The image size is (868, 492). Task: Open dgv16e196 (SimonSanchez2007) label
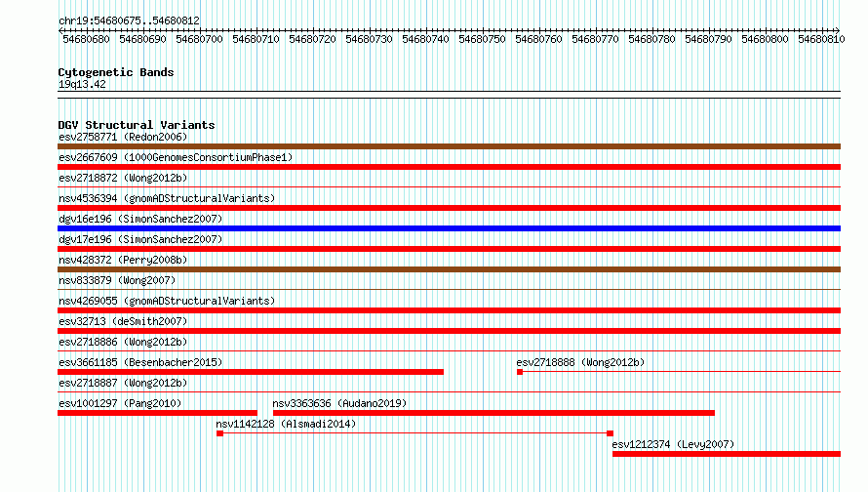click(x=140, y=219)
